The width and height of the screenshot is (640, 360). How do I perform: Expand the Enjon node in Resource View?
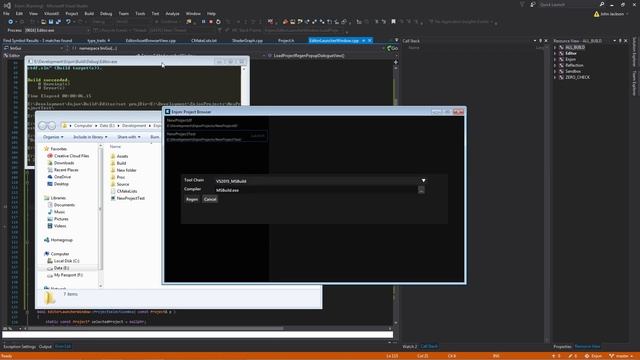(555, 59)
